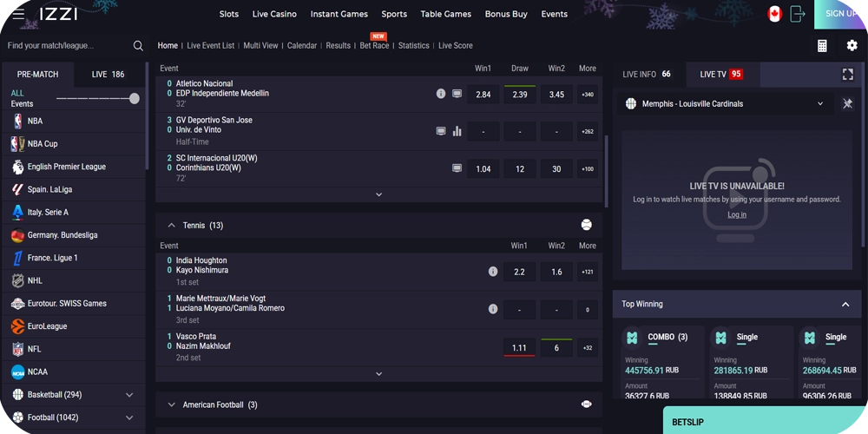
Task: Switch to the PRE-MATCH tab
Action: [x=37, y=75]
